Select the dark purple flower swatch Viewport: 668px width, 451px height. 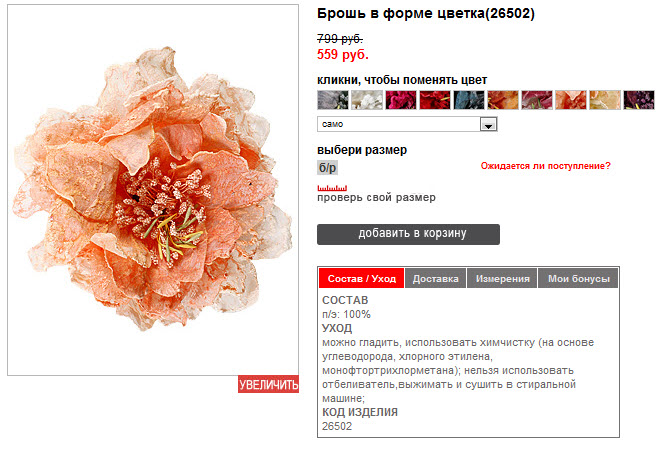pos(638,100)
